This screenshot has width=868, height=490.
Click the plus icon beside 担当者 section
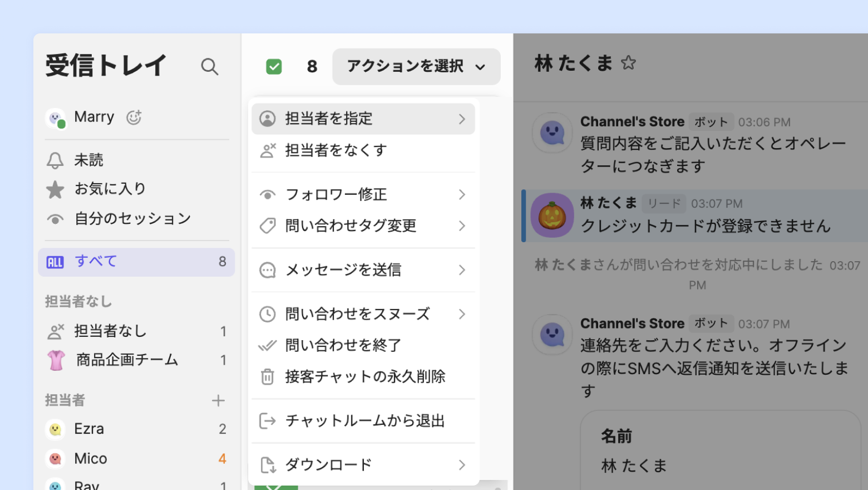tap(218, 400)
